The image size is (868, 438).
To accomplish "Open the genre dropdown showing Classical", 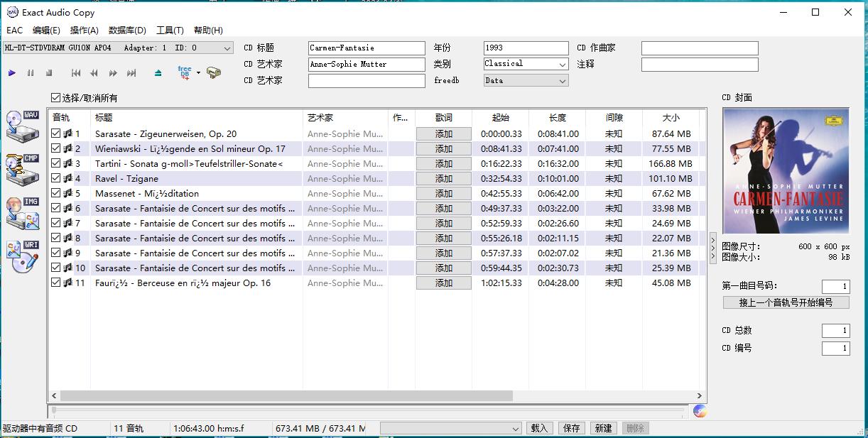I will click(x=526, y=64).
